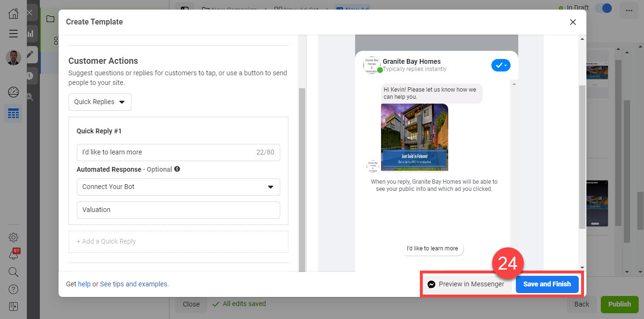Click the Quick Reply #1 text input field

[178, 152]
